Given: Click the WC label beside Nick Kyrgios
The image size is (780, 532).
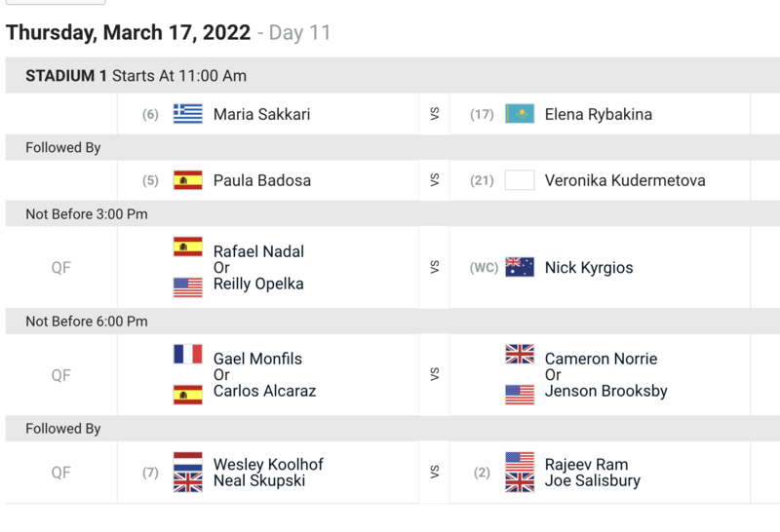Looking at the screenshot, I should tap(484, 268).
